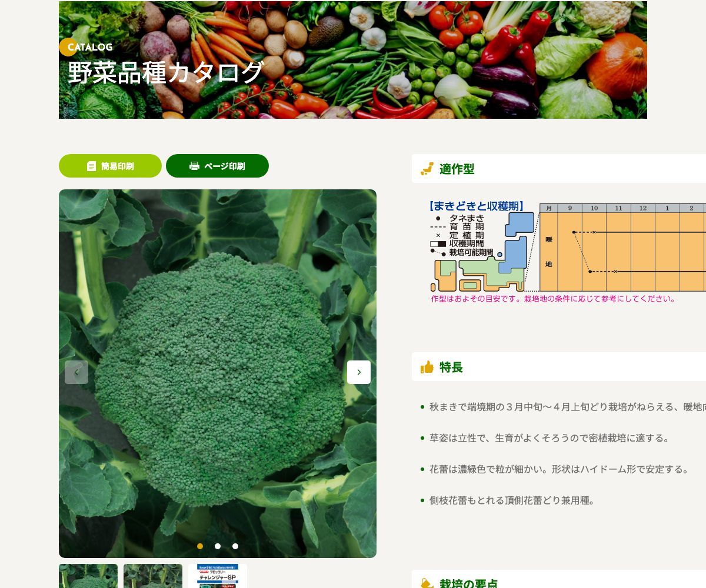Click the icon beside 栽培の要点

[x=427, y=583]
